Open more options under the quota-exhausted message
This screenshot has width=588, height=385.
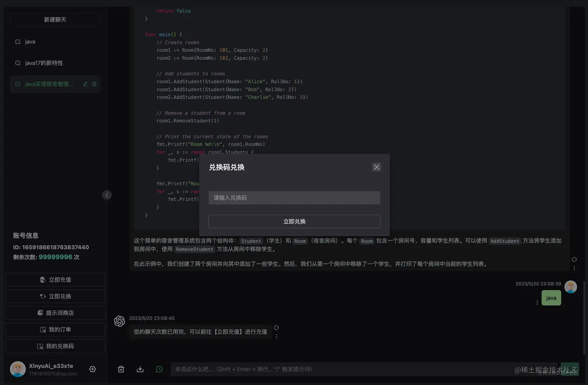pos(276,336)
